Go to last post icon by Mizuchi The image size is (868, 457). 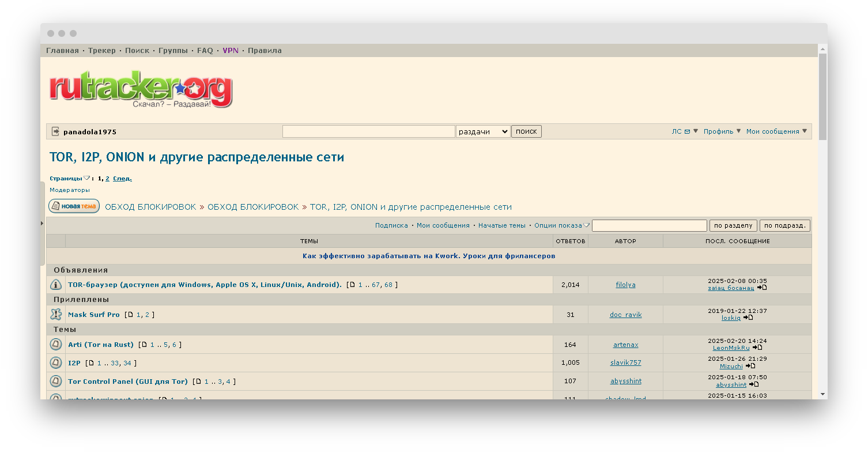(x=750, y=366)
